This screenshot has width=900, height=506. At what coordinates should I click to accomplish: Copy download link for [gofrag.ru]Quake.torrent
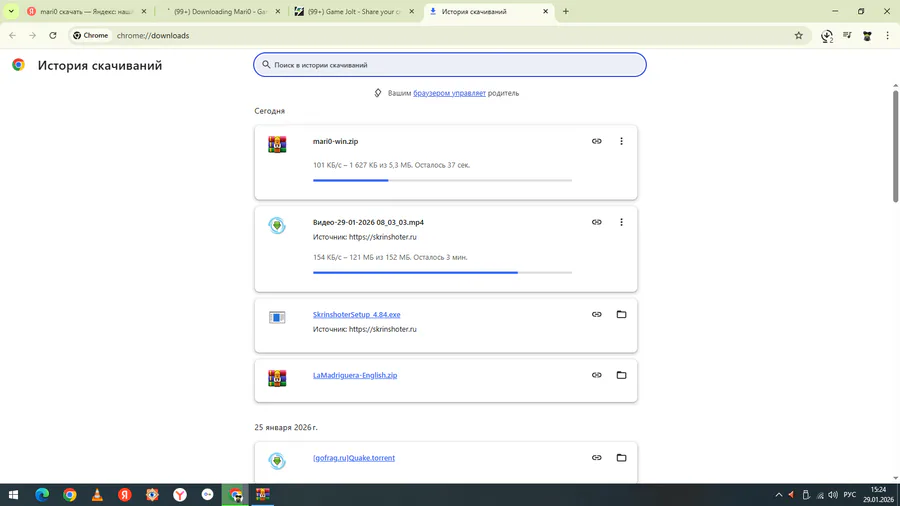click(596, 458)
